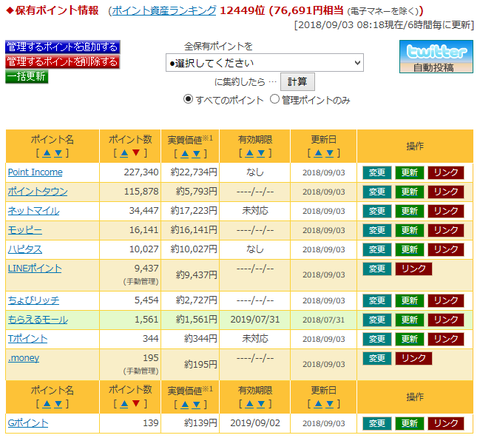Click 変更 in LINEポイント row
480x438 pixels.
pos(377,269)
